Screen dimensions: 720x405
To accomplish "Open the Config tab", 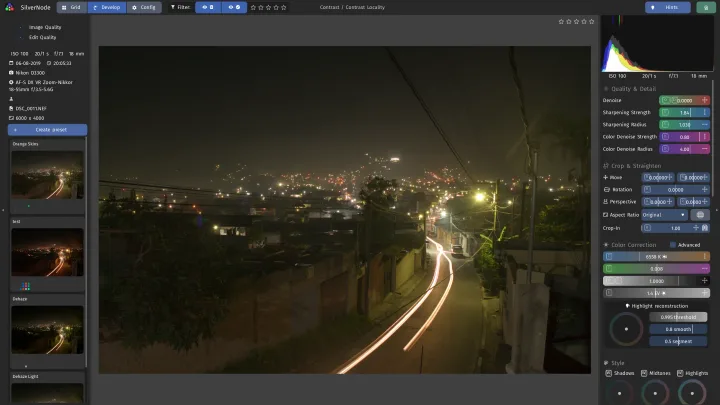I will pos(144,7).
